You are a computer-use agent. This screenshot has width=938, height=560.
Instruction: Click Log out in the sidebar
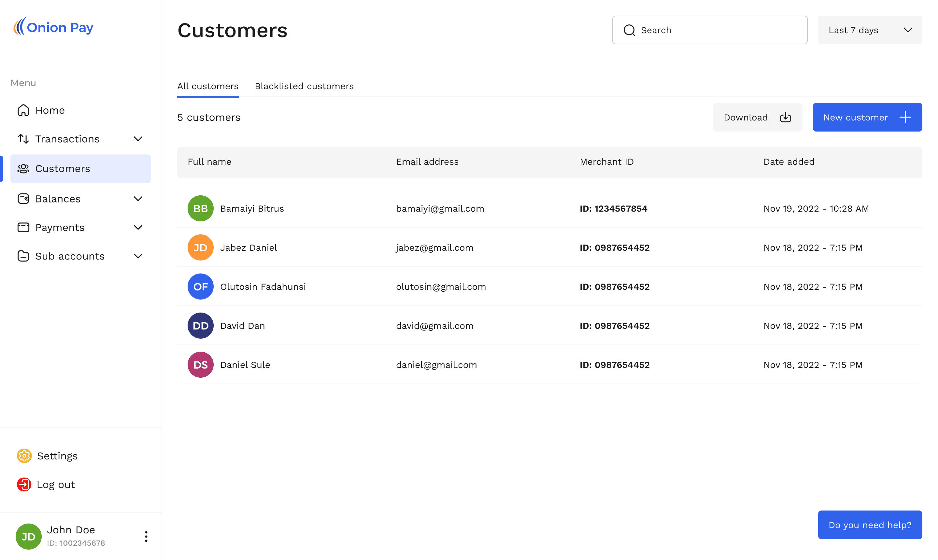click(56, 484)
